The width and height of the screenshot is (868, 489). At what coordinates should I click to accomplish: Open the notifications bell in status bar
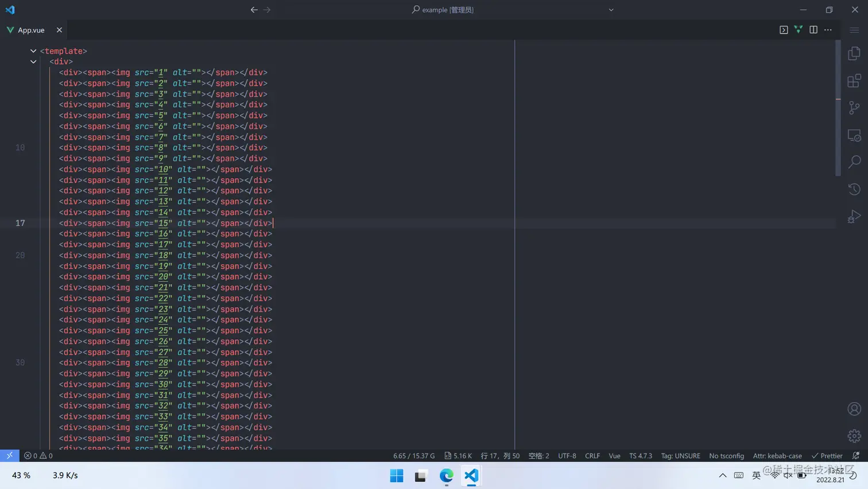tap(856, 456)
